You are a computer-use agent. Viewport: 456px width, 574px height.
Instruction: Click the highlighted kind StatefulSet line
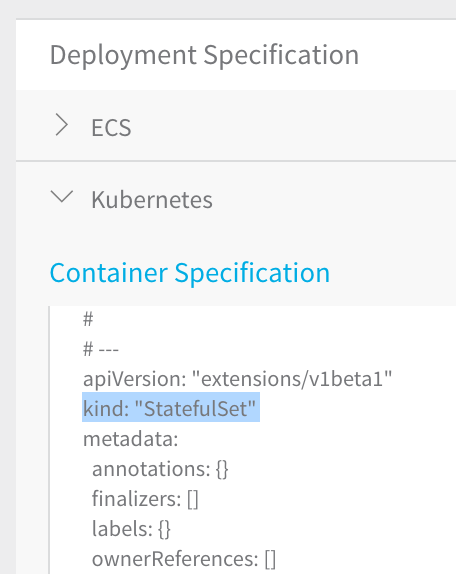coord(171,407)
